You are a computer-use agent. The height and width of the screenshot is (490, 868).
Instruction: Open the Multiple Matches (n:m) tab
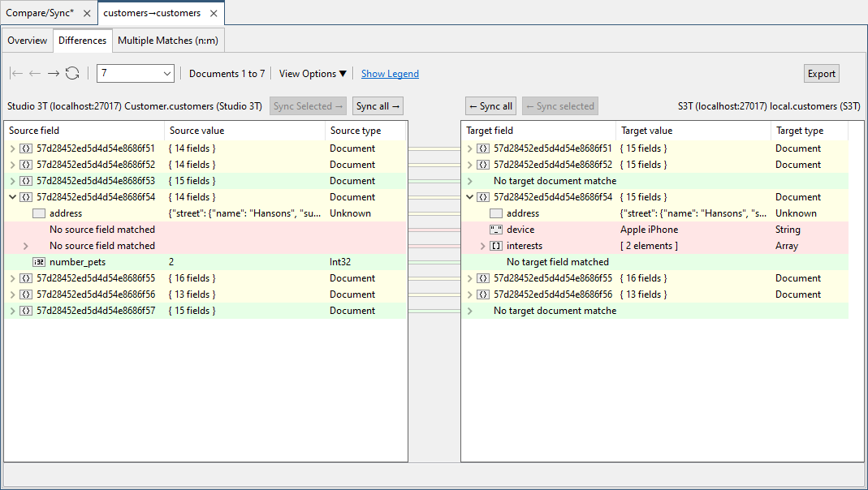click(x=166, y=41)
